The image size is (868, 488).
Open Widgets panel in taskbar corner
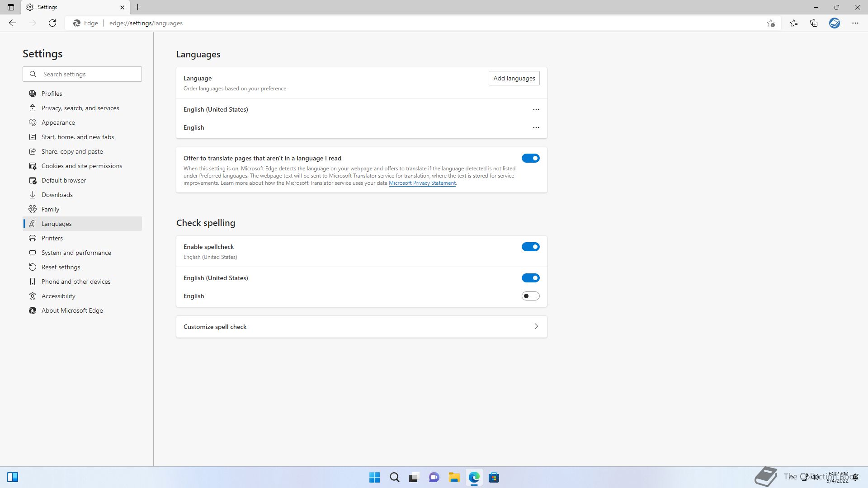coord(13,477)
